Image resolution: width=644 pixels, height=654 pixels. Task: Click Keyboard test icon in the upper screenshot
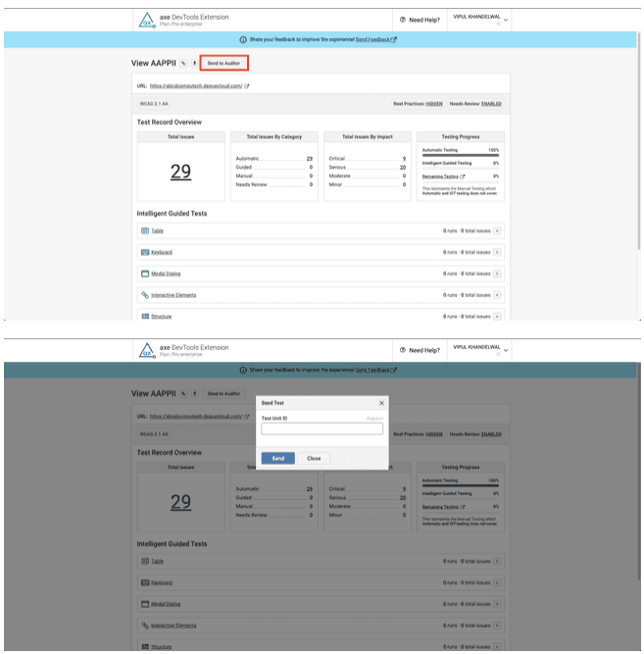click(x=145, y=252)
